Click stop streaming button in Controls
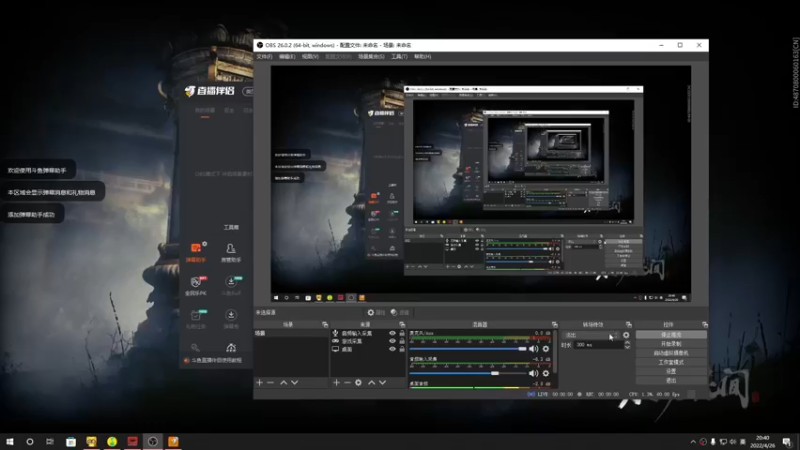This screenshot has height=450, width=800. coord(671,335)
